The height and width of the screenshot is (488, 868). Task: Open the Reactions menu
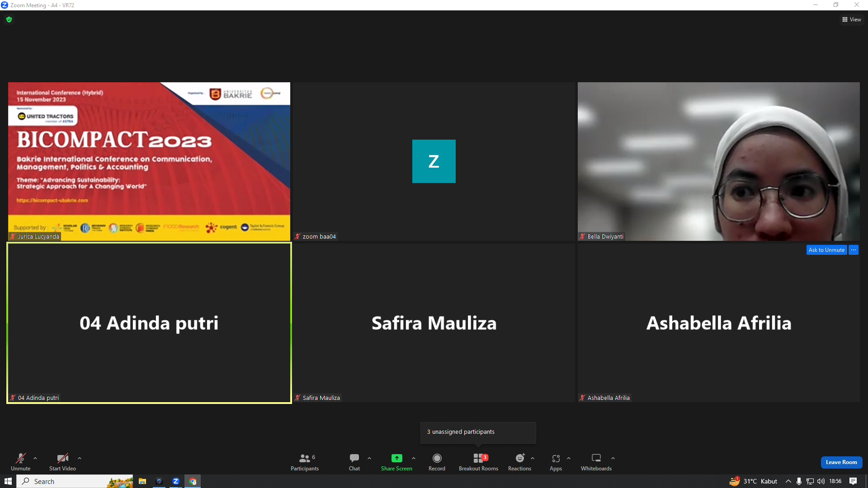coord(519,462)
